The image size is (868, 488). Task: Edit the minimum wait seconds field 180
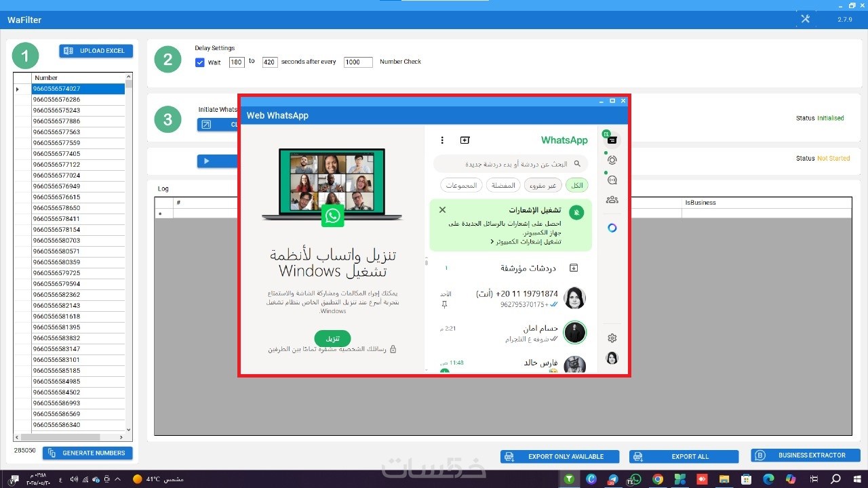[237, 62]
